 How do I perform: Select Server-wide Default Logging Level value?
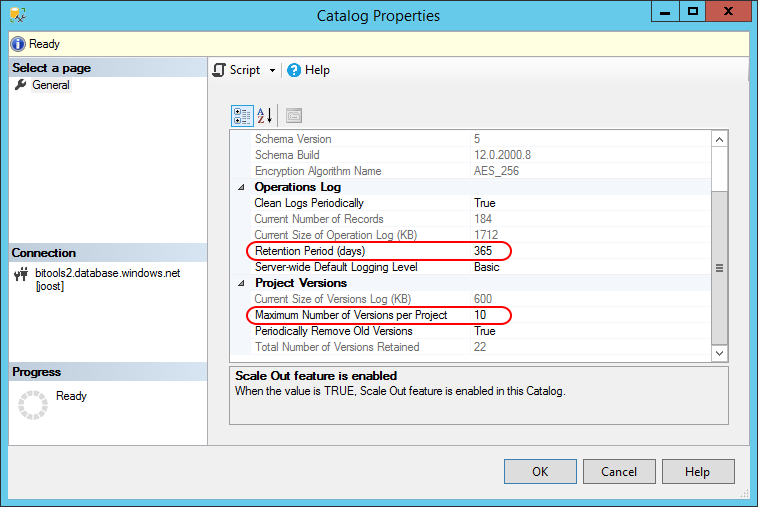tap(590, 267)
